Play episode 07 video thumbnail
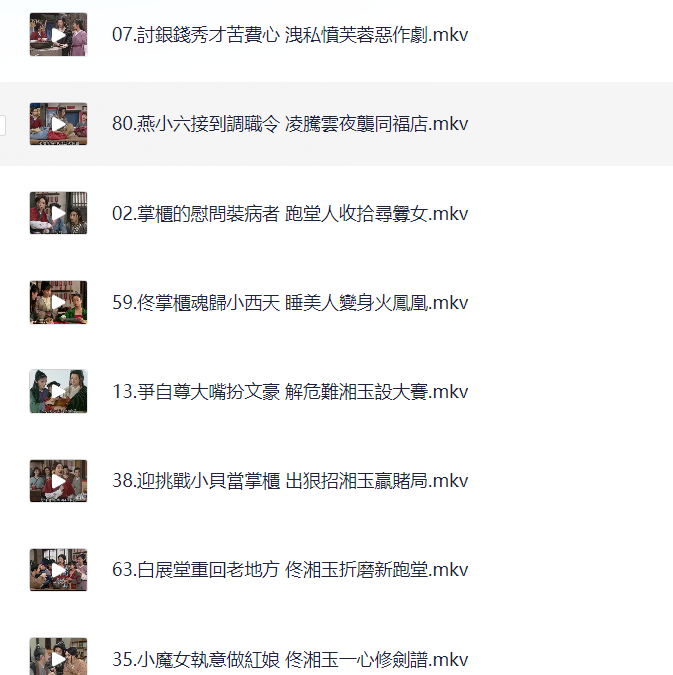 (58, 34)
